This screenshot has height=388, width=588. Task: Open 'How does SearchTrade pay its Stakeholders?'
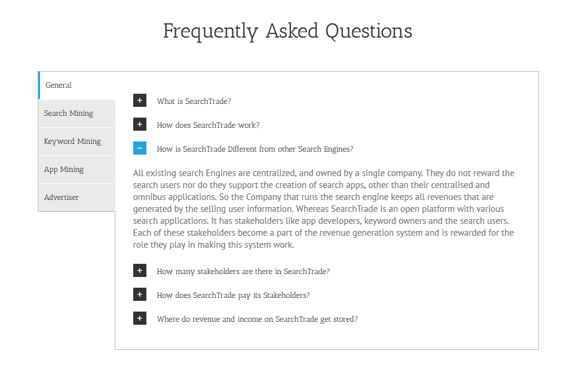pyautogui.click(x=233, y=295)
